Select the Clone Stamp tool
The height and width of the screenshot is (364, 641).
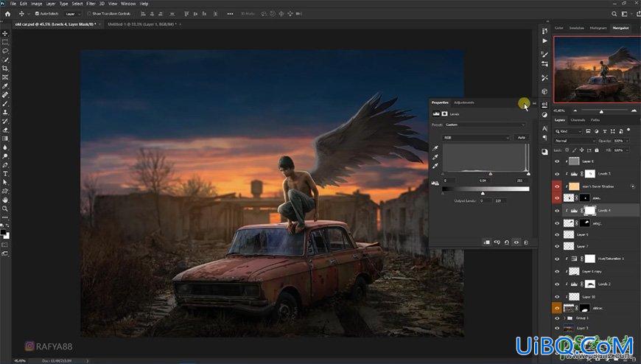pos(5,112)
